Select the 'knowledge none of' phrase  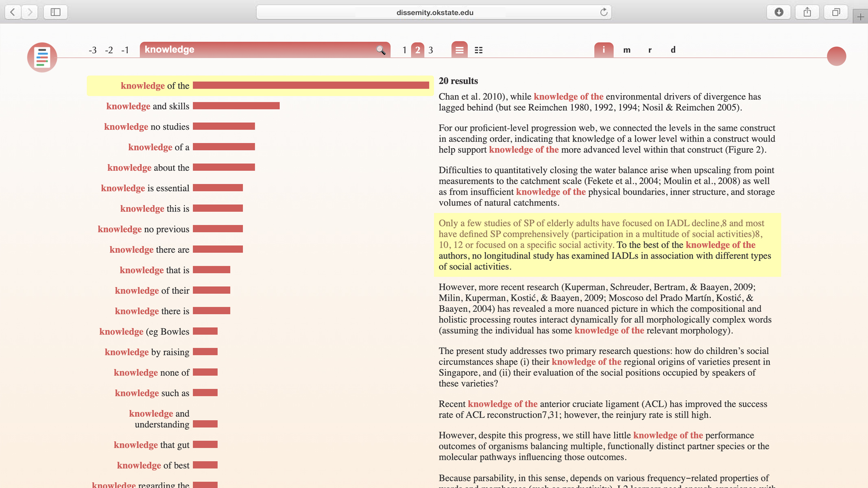point(151,373)
